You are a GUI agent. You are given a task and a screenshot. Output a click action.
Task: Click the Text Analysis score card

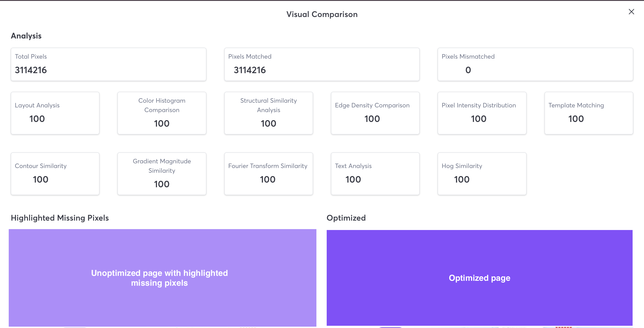(x=375, y=174)
